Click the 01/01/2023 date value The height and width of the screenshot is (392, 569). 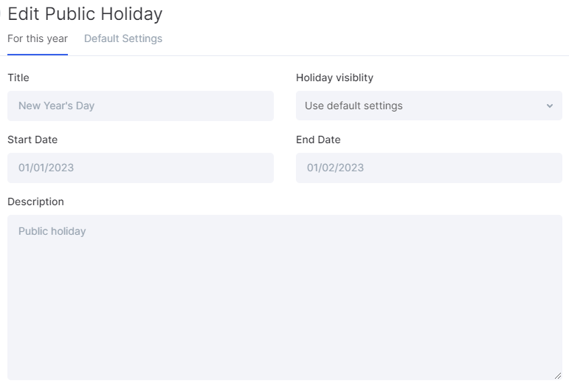click(x=46, y=168)
